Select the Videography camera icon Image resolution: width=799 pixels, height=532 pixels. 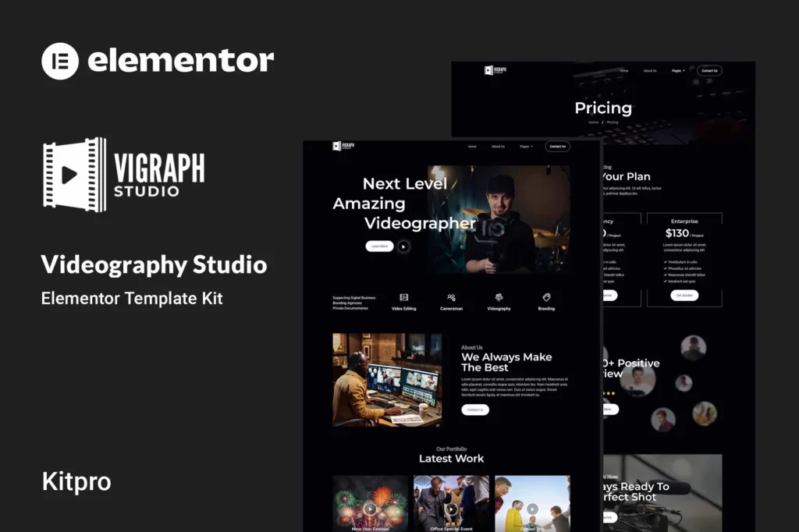coord(499,296)
